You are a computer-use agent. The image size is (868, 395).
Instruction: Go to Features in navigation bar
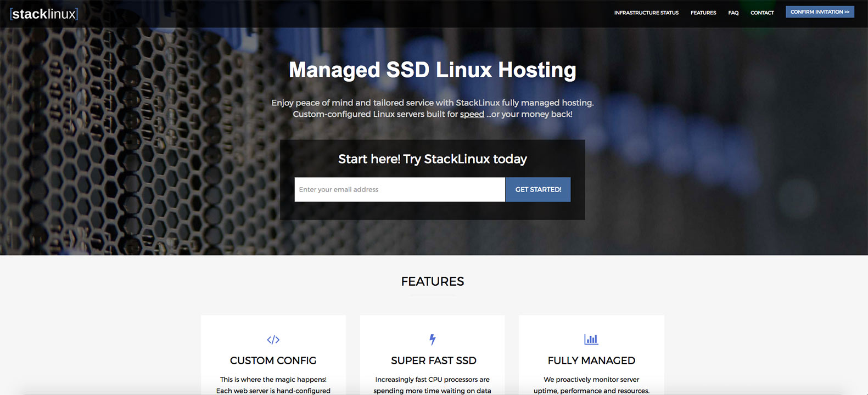[x=703, y=13]
